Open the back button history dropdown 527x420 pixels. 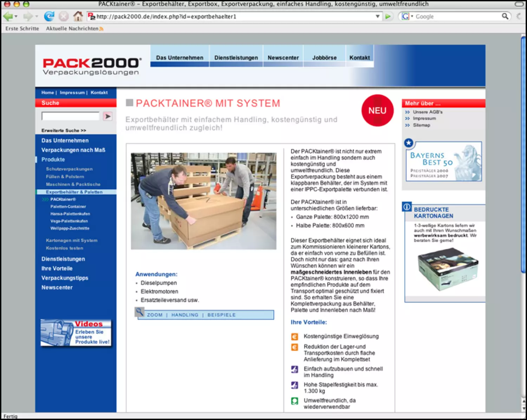coord(16,17)
